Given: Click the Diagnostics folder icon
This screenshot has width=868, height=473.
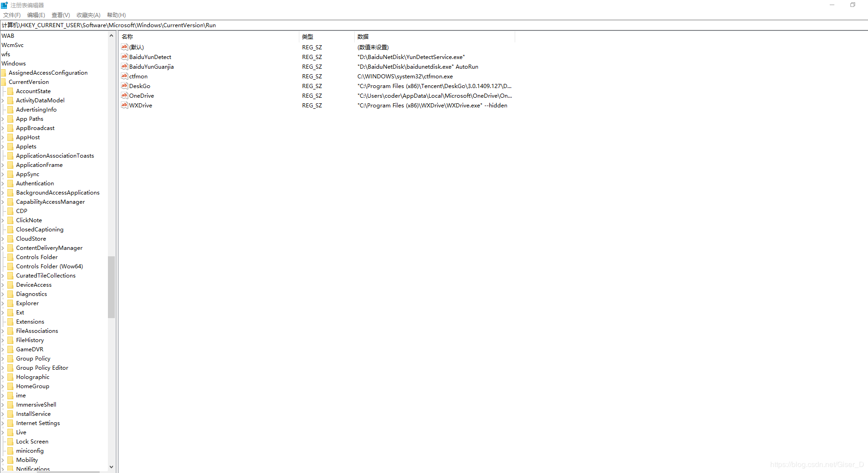Looking at the screenshot, I should point(11,294).
